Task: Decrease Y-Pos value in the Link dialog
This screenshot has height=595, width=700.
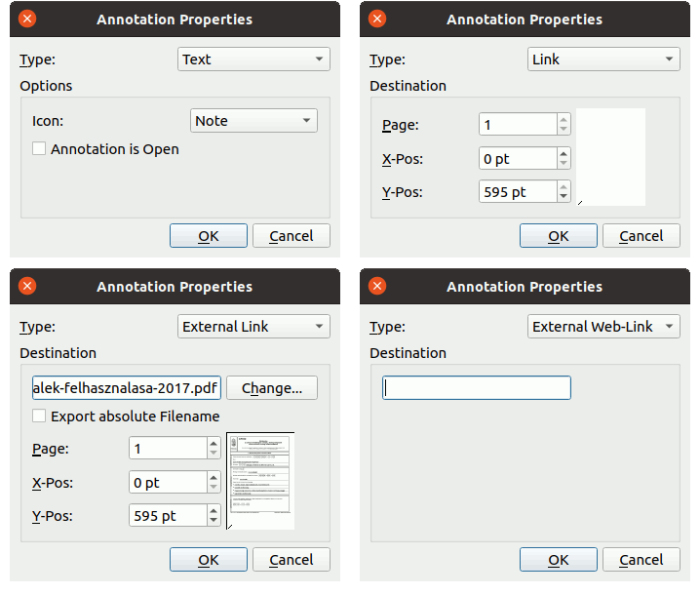Action: point(564,197)
